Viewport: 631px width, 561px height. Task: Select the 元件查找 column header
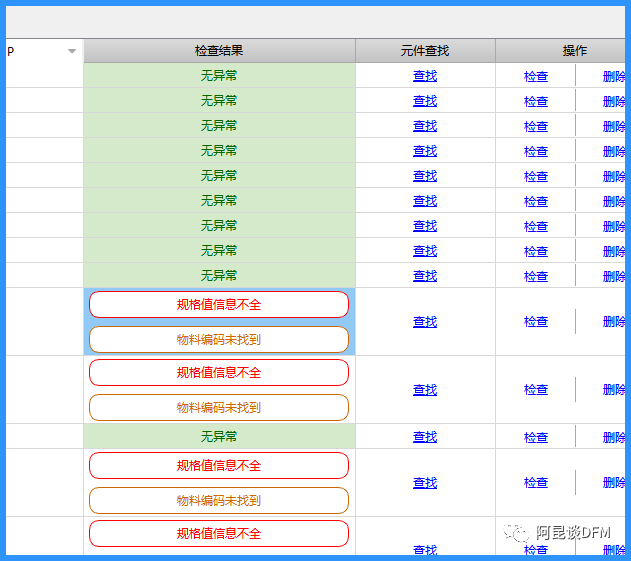(x=425, y=51)
